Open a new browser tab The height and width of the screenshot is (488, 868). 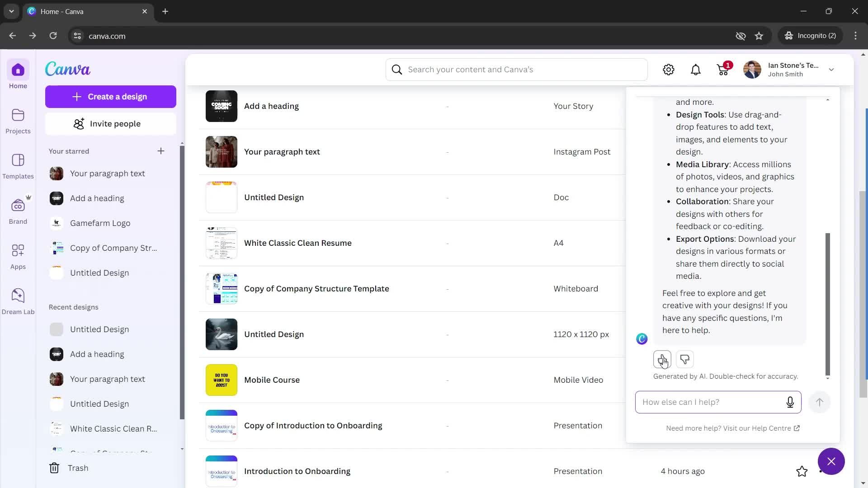click(x=165, y=11)
